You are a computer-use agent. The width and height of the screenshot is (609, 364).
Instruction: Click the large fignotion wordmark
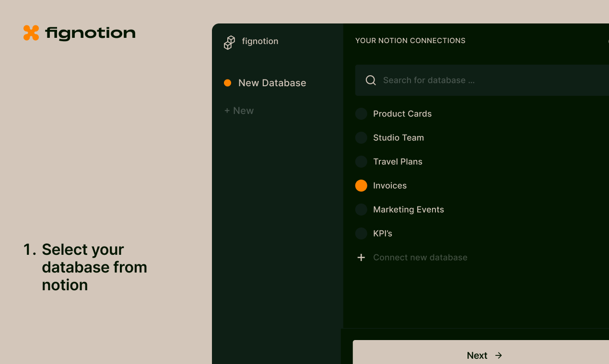[x=90, y=34]
